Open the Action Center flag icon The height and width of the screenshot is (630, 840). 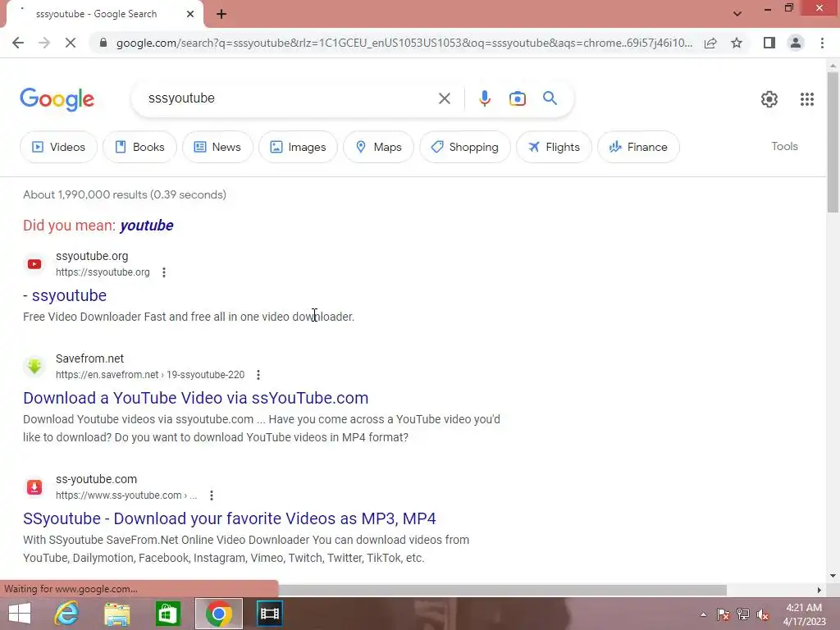click(x=724, y=614)
